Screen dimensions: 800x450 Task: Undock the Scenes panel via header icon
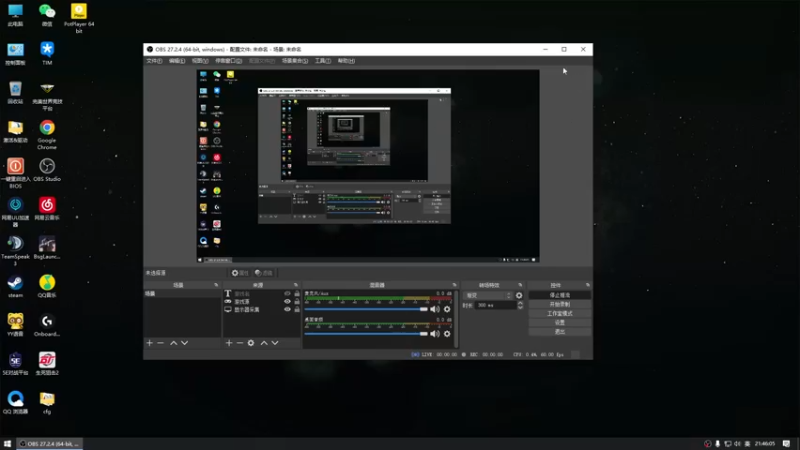coord(216,285)
